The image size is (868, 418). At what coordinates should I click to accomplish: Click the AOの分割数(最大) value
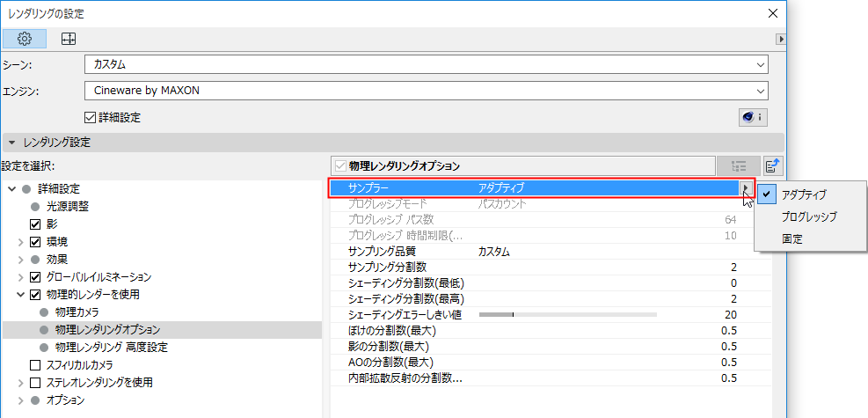click(x=729, y=363)
